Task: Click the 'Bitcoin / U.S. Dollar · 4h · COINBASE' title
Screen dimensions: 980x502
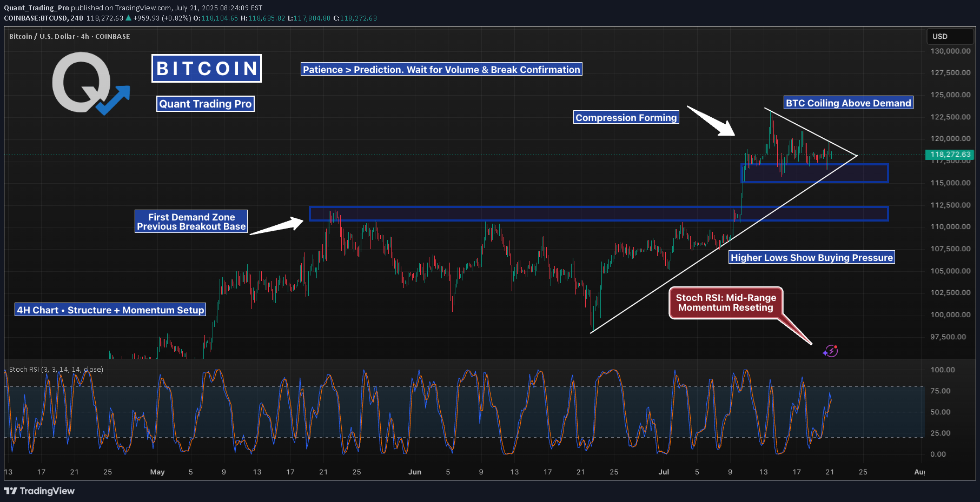Action: tap(70, 36)
